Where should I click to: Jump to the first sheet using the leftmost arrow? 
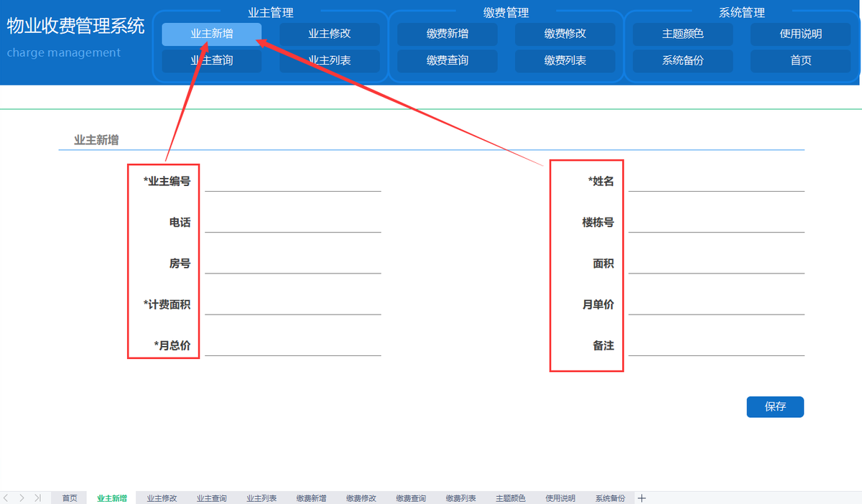[6, 498]
